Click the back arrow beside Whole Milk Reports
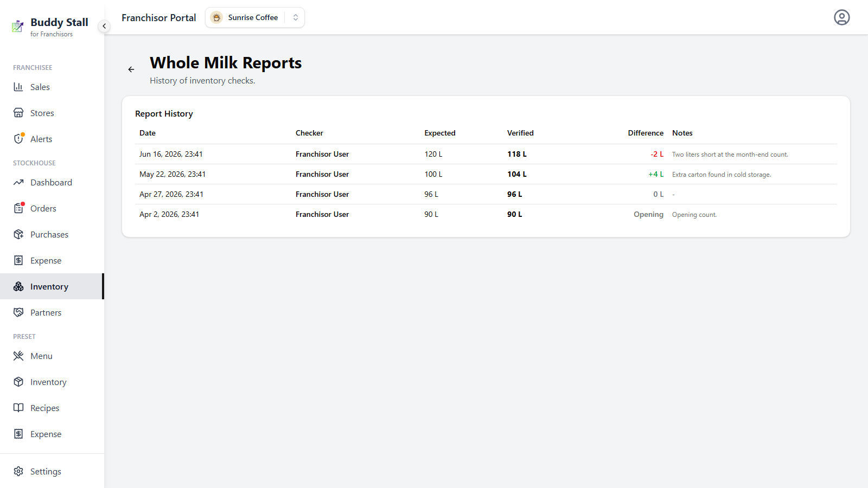The width and height of the screenshot is (868, 488). (131, 69)
